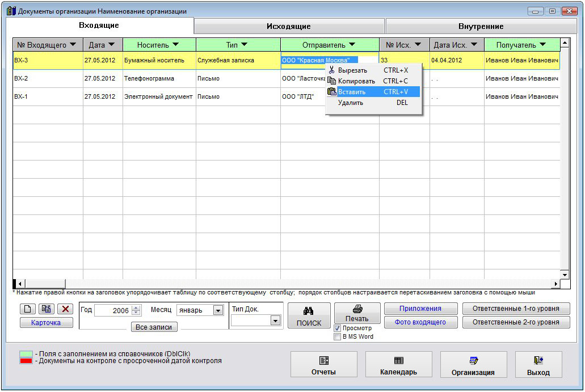Click the copy record icon button
Viewport: 585px width, 392px height.
(47, 309)
